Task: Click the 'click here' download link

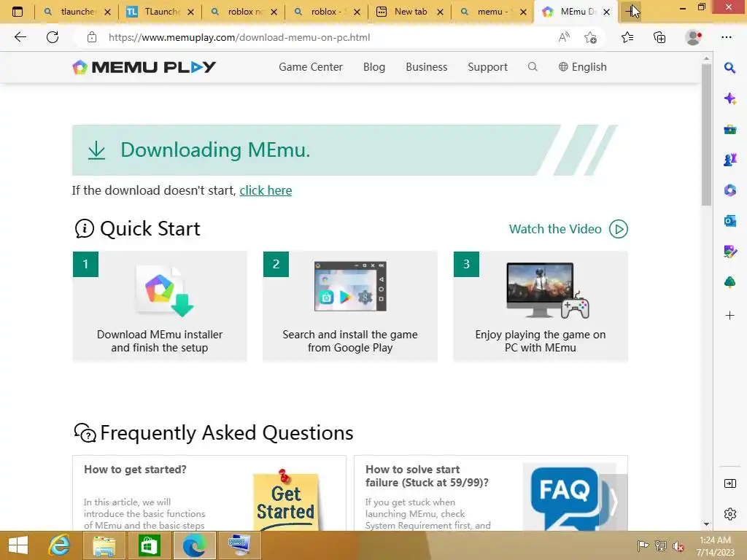Action: pyautogui.click(x=266, y=190)
